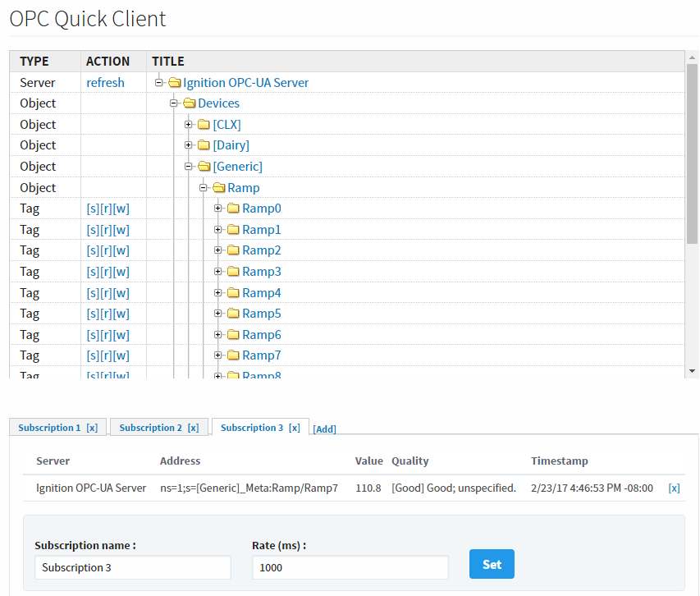Click the Ignition OPC-UA Server folder icon
Viewport: 700px width, 596px height.
click(x=175, y=83)
